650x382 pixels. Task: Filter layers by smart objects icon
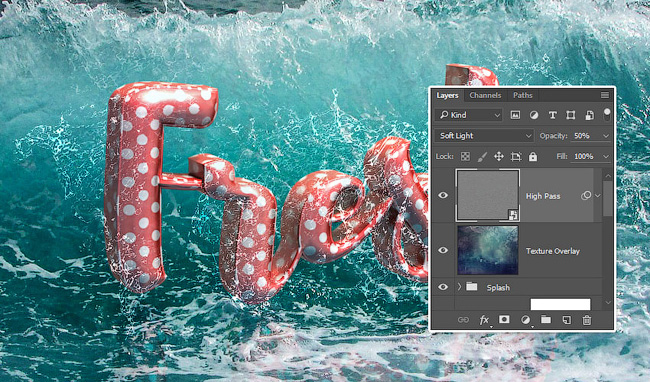[x=589, y=115]
